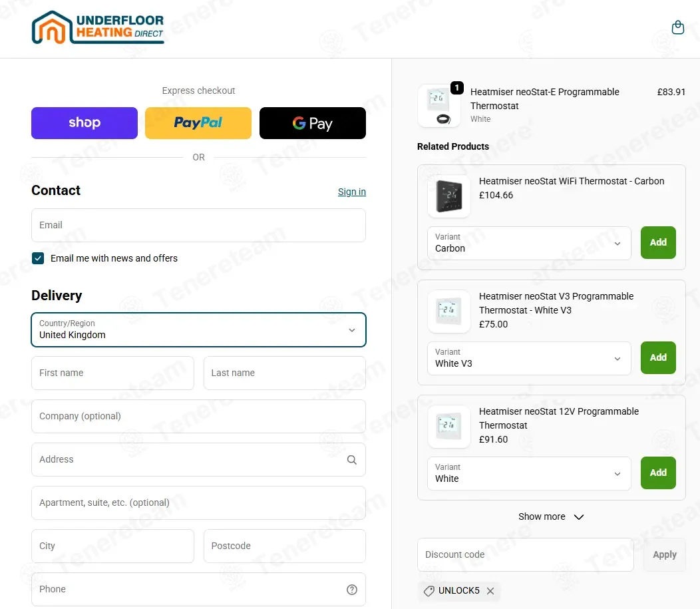Open the White V3 variant dropdown
The image size is (700, 609).
[x=529, y=359]
